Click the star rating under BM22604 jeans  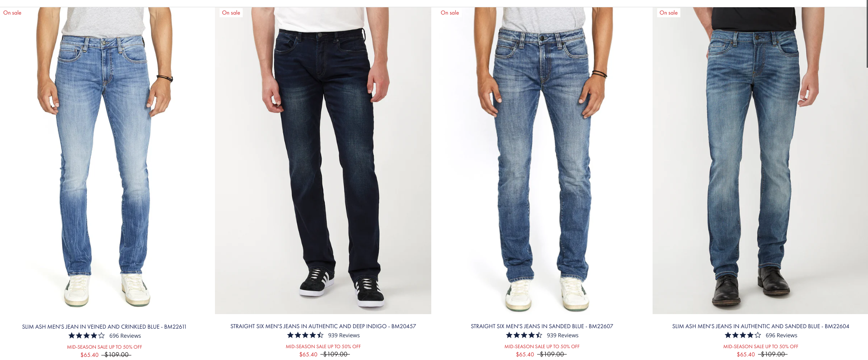(743, 335)
